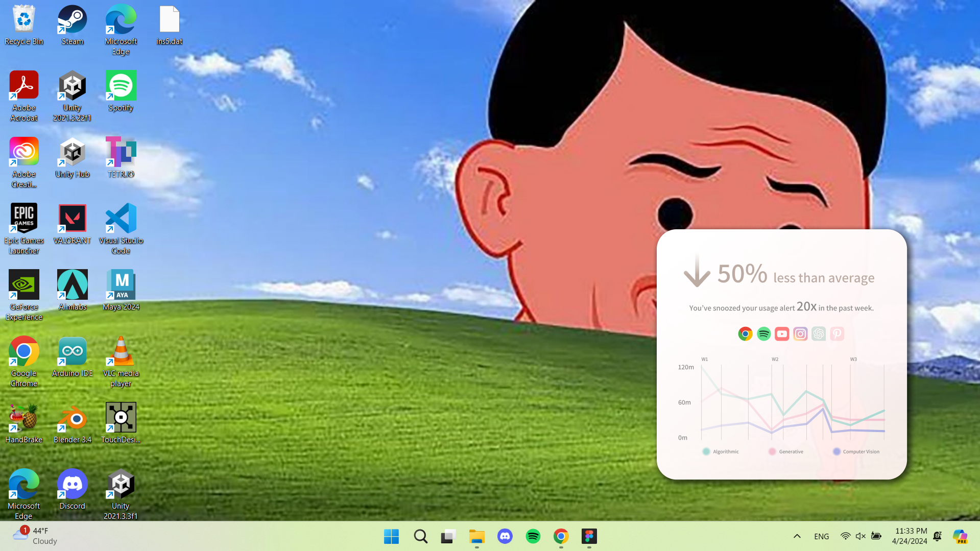Screen dimensions: 980x551
Task: Open the Blender 3.4 desktop icon
Action: [x=72, y=423]
